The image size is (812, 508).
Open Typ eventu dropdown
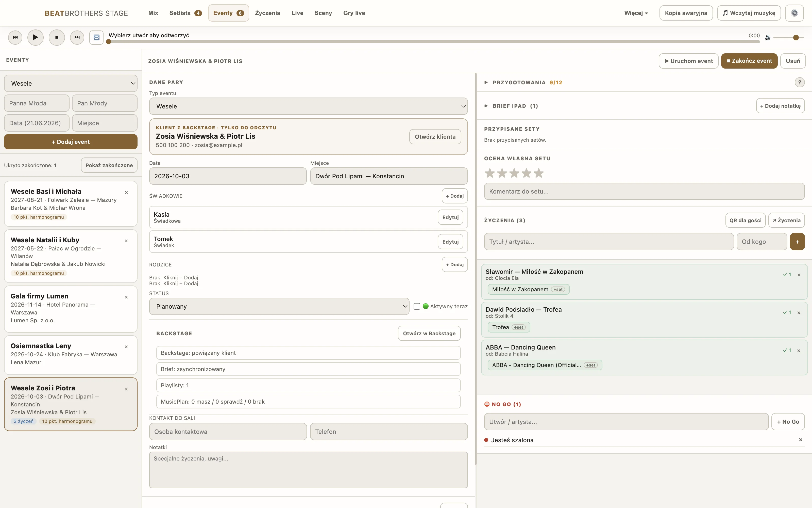308,106
